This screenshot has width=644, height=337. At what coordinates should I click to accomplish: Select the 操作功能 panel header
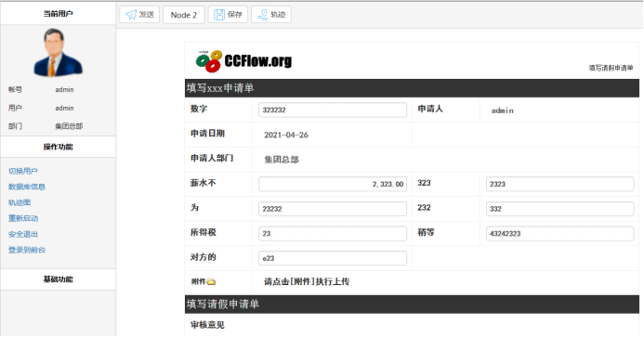coord(58,147)
